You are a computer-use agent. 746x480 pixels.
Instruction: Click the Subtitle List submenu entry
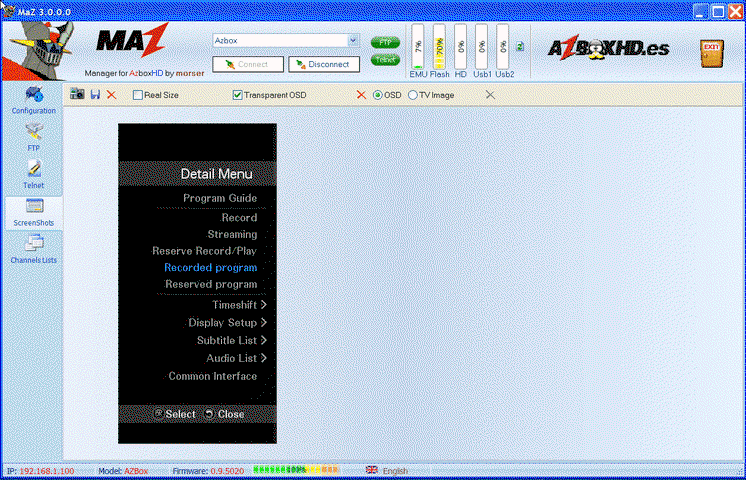pyautogui.click(x=232, y=340)
